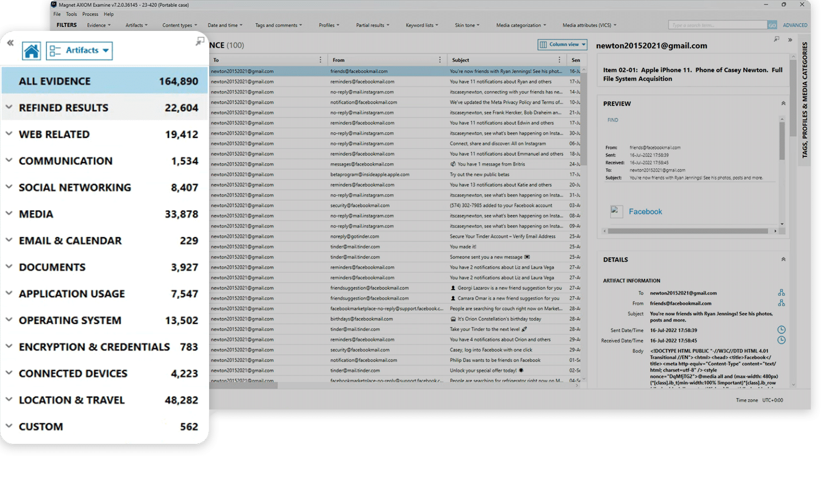This screenshot has width=824, height=504.
Task: Open the Column view dropdown
Action: [x=562, y=44]
